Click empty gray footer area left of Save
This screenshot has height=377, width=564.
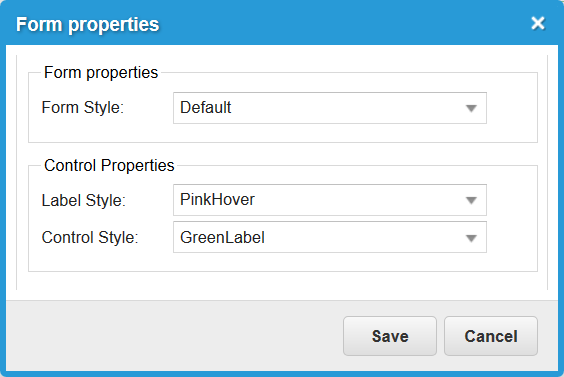[x=173, y=336]
